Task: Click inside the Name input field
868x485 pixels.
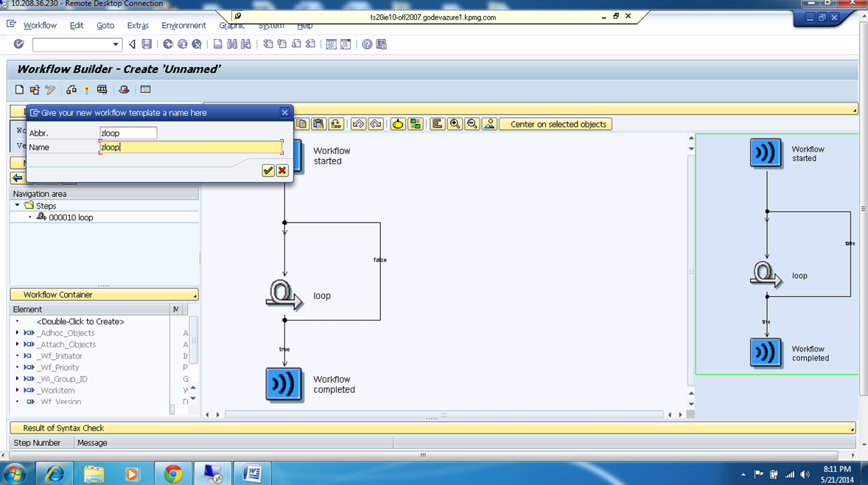Action: pos(190,147)
